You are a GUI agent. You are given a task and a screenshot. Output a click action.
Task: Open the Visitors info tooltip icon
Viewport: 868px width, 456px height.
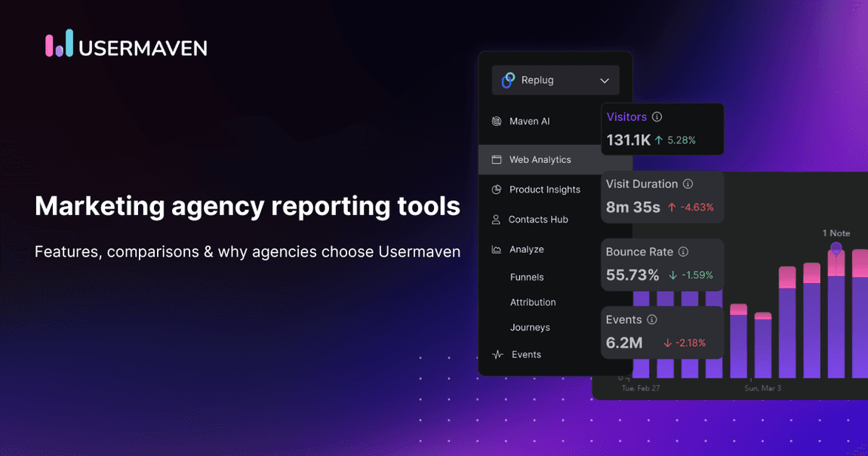(657, 116)
